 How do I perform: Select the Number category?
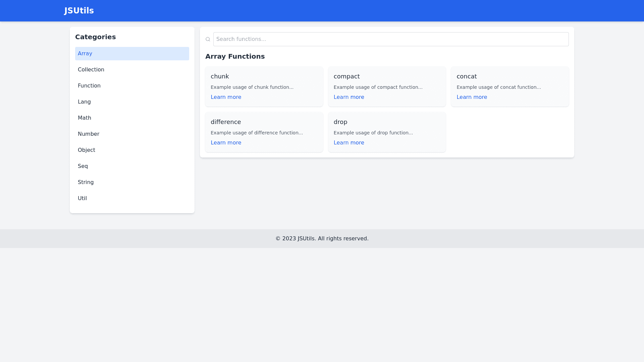click(x=132, y=134)
